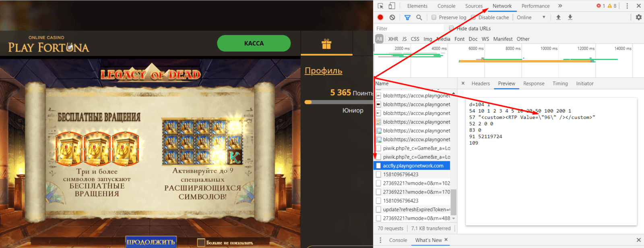Stop recording network log with red button
This screenshot has height=248, width=644.
coord(380,17)
